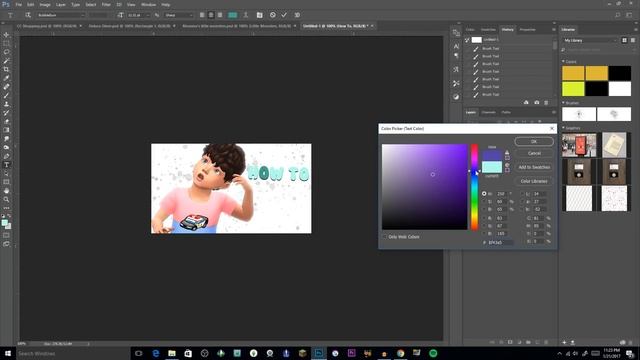Select the Lasso tool
Screen dimensions: 640x360
[6, 52]
